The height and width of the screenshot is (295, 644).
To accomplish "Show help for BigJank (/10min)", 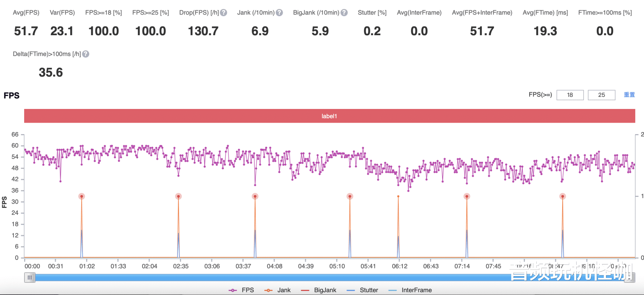I will pyautogui.click(x=344, y=13).
